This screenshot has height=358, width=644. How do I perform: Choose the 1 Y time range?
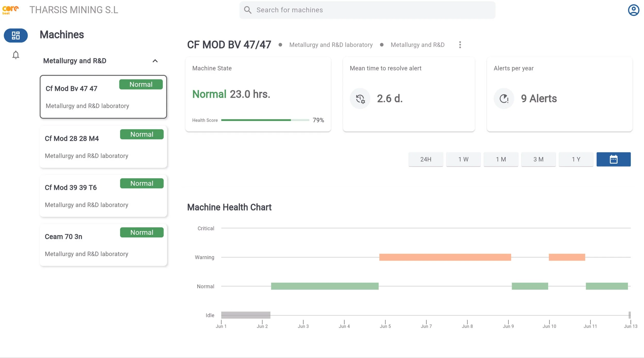pos(576,159)
